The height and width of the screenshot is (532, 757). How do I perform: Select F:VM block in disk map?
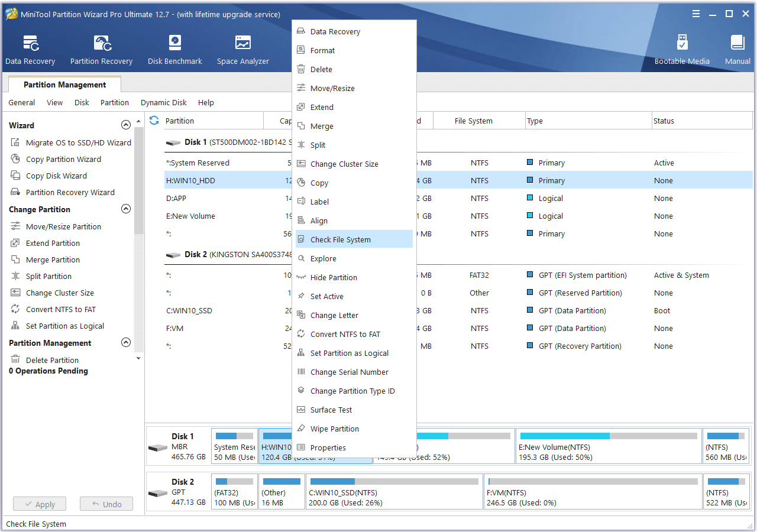click(x=593, y=491)
